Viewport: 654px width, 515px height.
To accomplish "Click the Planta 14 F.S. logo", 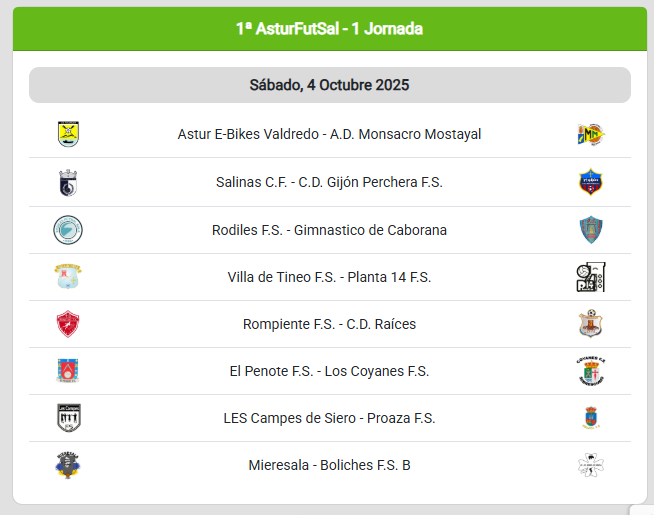I will 590,277.
